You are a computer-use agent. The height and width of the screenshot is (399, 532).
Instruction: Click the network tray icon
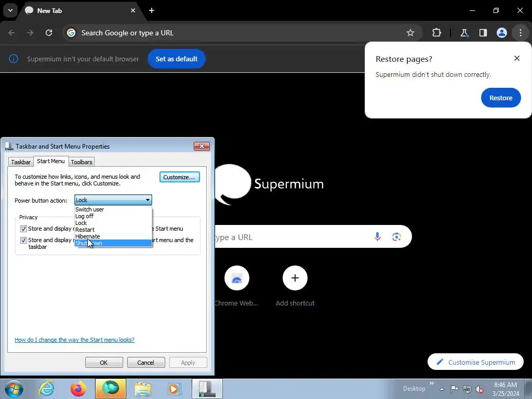[x=467, y=389]
